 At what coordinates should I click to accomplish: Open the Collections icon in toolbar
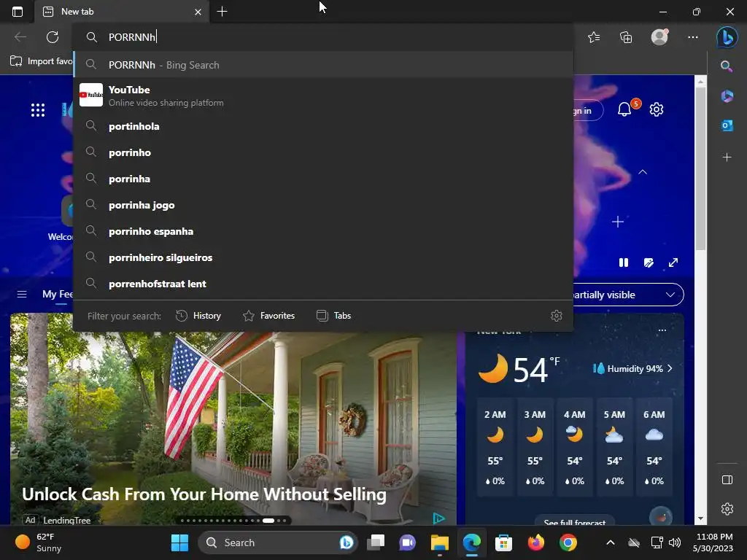(626, 36)
